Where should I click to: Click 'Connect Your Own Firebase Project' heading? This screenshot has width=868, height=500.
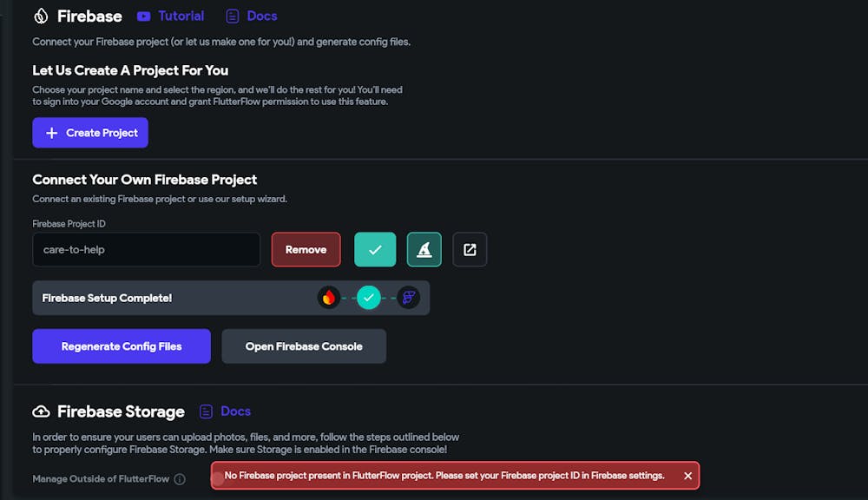pyautogui.click(x=144, y=180)
